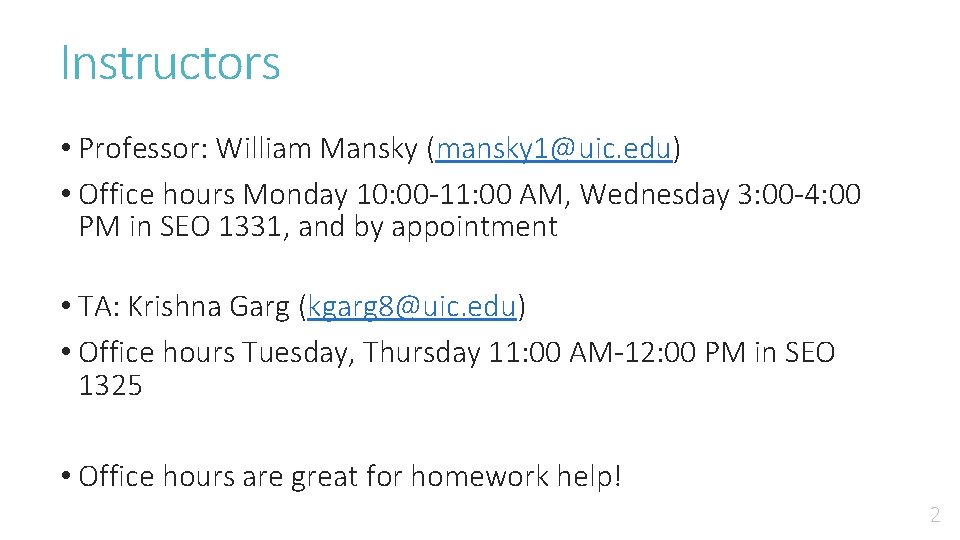Viewport: 960px width, 540px height.
Task: Click the TA label text
Action: coord(96,307)
